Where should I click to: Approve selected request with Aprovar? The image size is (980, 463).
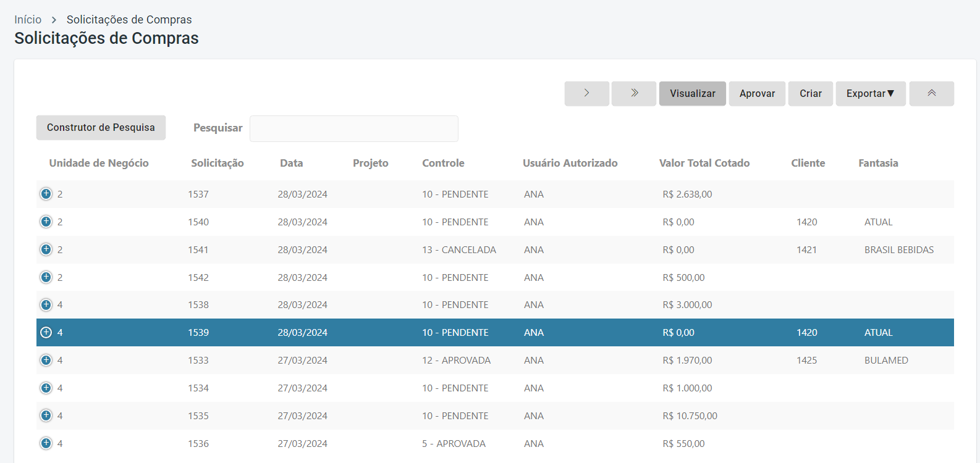(x=757, y=93)
